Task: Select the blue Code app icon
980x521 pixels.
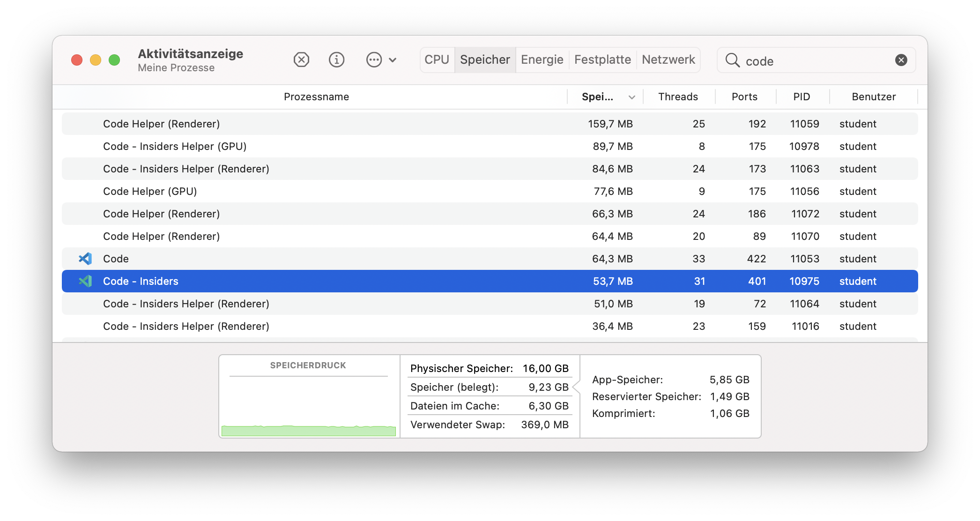Action: pos(85,259)
